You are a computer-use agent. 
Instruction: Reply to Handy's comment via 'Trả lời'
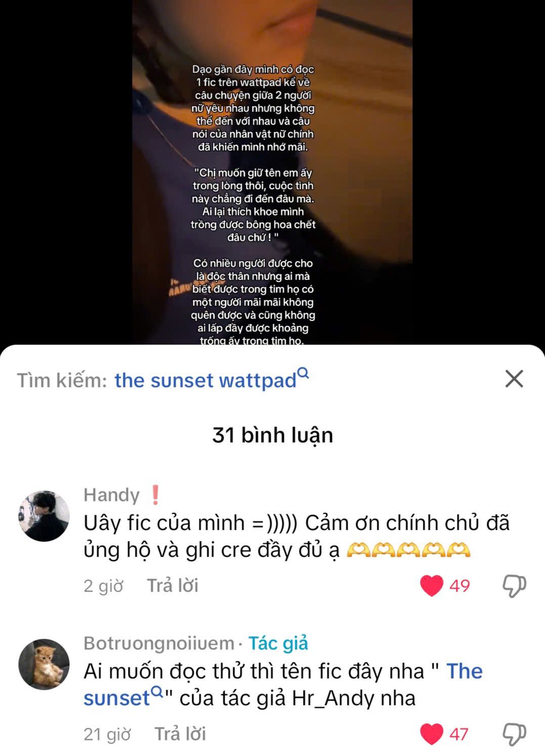coord(173,586)
